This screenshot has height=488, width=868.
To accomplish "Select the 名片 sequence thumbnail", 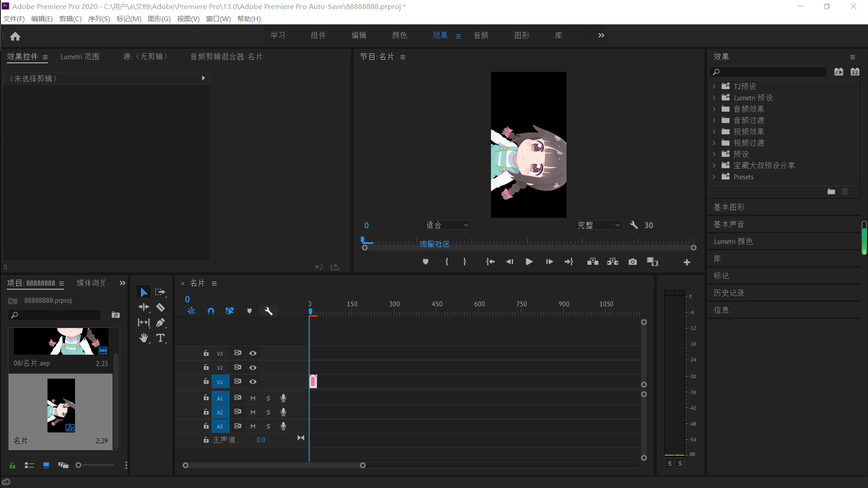I will pyautogui.click(x=61, y=406).
